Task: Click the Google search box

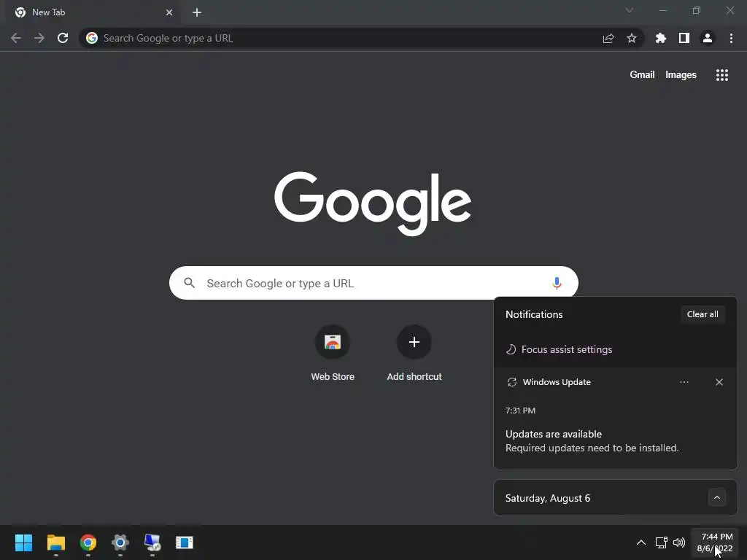Action: [x=373, y=283]
